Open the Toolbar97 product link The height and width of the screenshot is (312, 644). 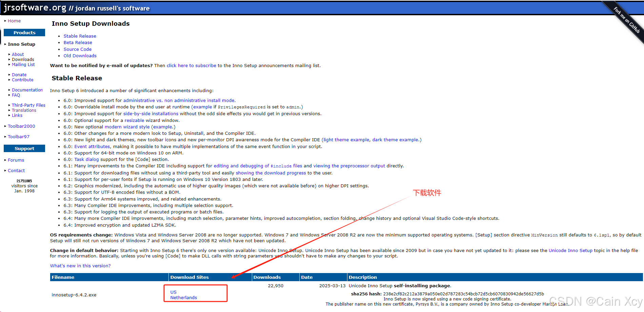(x=19, y=137)
